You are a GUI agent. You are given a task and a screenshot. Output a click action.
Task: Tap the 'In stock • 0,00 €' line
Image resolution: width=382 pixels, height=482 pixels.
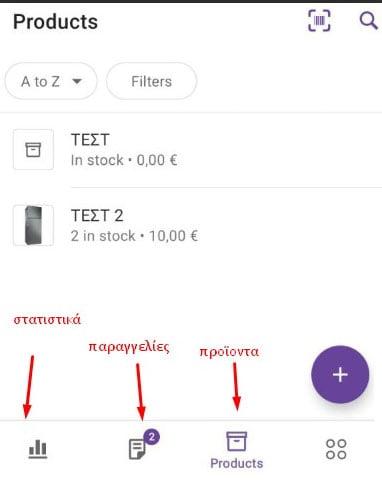(x=124, y=160)
